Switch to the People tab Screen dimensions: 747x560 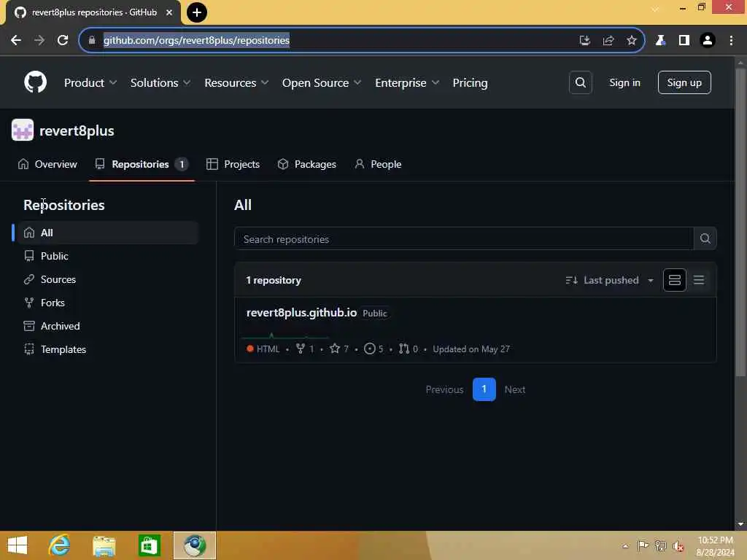click(379, 164)
